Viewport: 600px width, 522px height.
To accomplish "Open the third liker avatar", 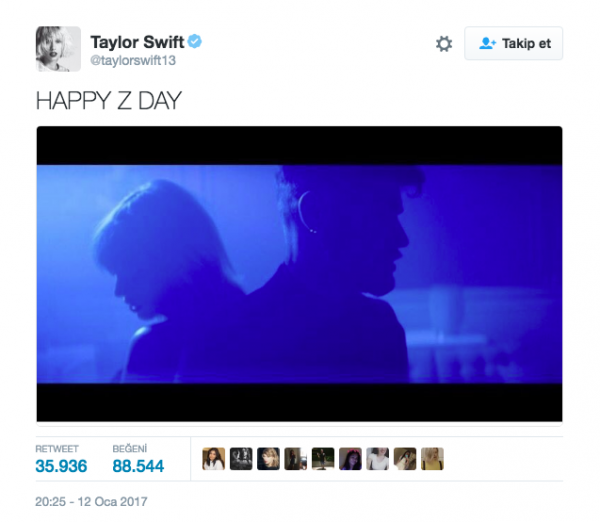I will tap(268, 459).
